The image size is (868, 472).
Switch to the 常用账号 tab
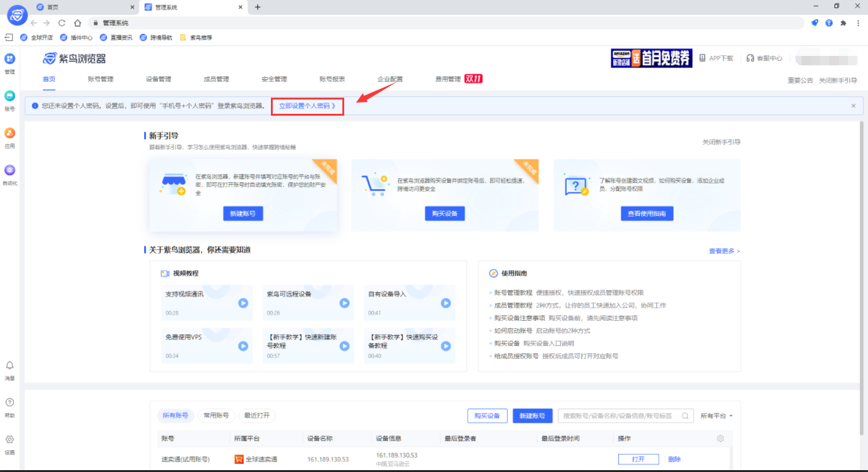pyautogui.click(x=216, y=415)
